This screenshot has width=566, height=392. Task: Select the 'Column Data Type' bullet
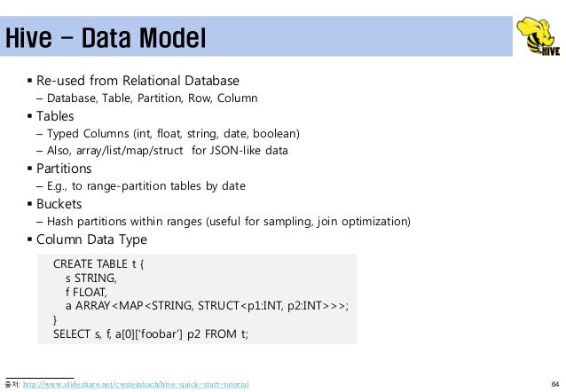pyautogui.click(x=91, y=239)
